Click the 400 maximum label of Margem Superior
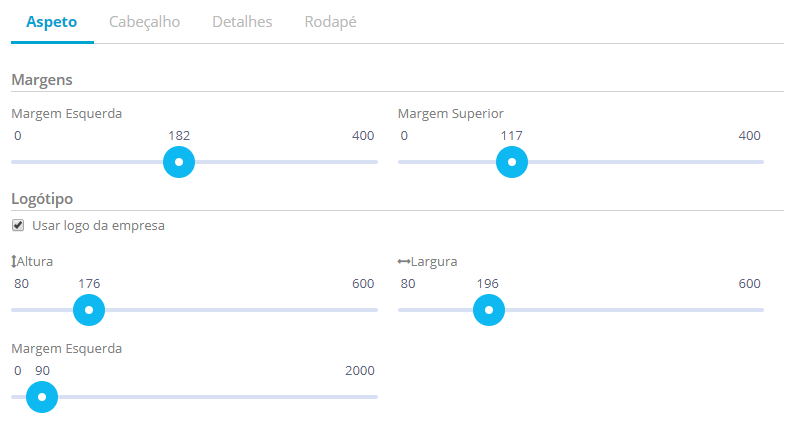 [749, 135]
